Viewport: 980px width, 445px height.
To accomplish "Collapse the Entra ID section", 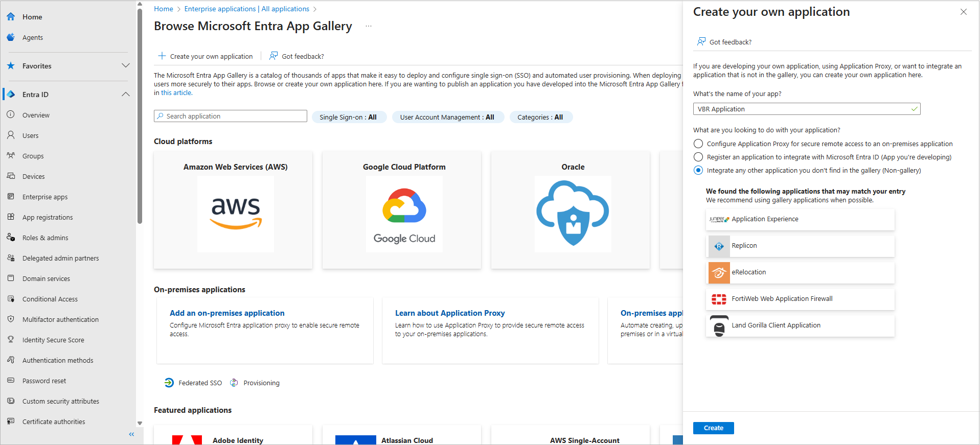I will 126,95.
